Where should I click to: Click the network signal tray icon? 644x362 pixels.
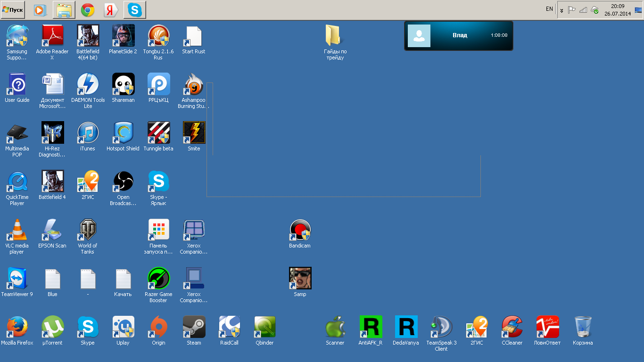[583, 10]
